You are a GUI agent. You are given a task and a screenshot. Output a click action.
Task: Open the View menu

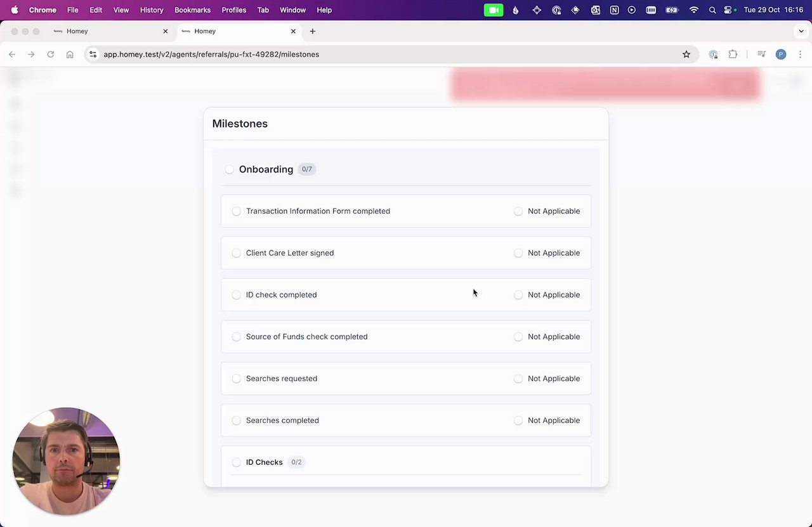click(121, 10)
